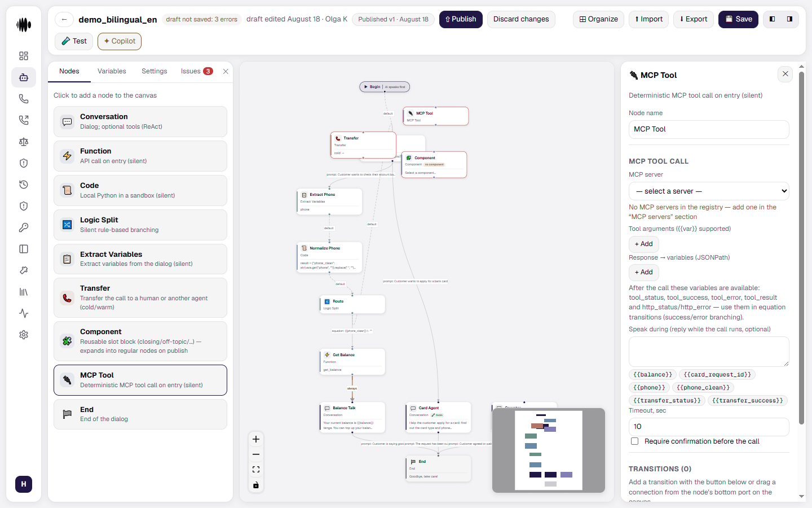Open the MCP server select dropdown
This screenshot has width=812, height=508.
[709, 191]
